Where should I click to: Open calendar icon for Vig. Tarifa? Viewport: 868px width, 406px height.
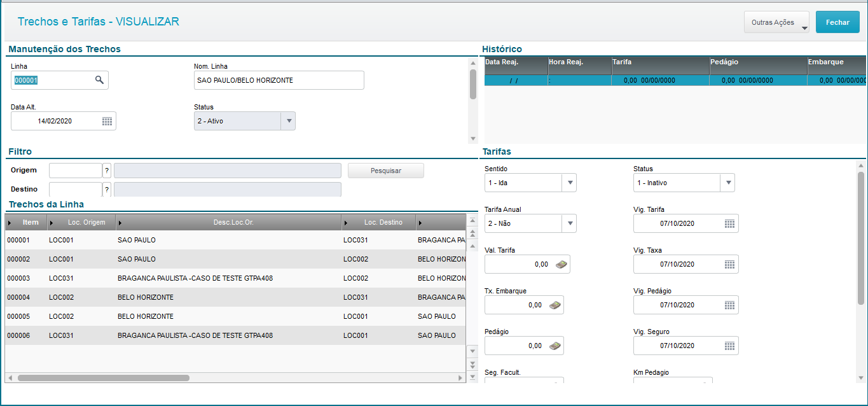tap(729, 223)
